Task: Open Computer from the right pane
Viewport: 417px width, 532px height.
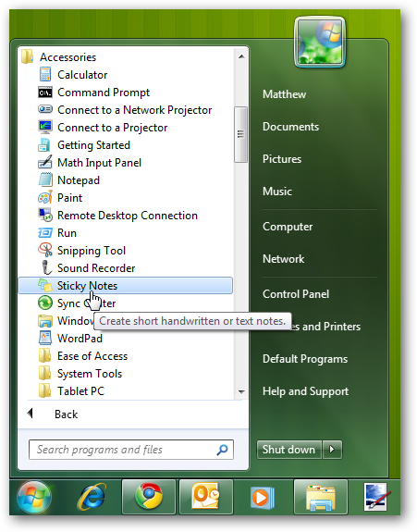Action: [x=288, y=227]
